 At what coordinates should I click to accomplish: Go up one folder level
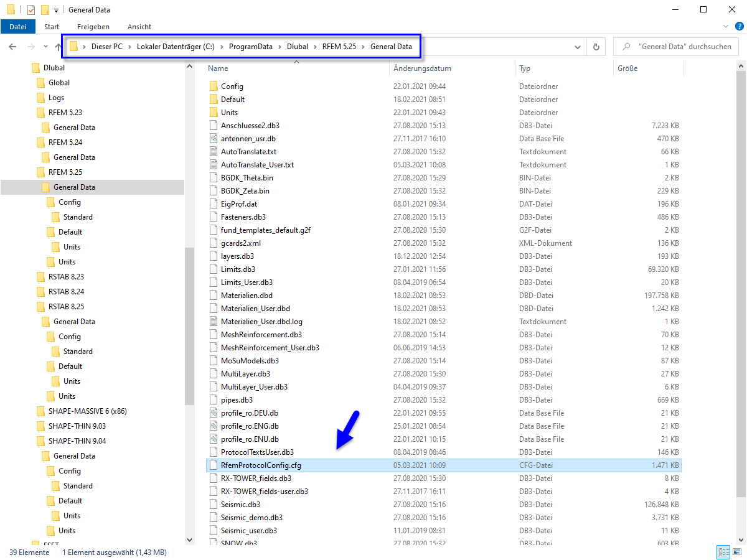coord(58,46)
